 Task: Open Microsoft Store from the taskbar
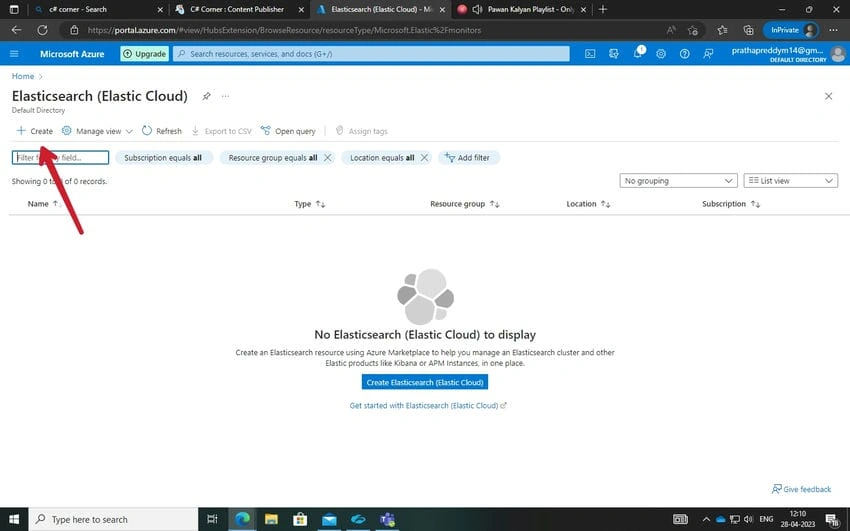click(x=300, y=519)
